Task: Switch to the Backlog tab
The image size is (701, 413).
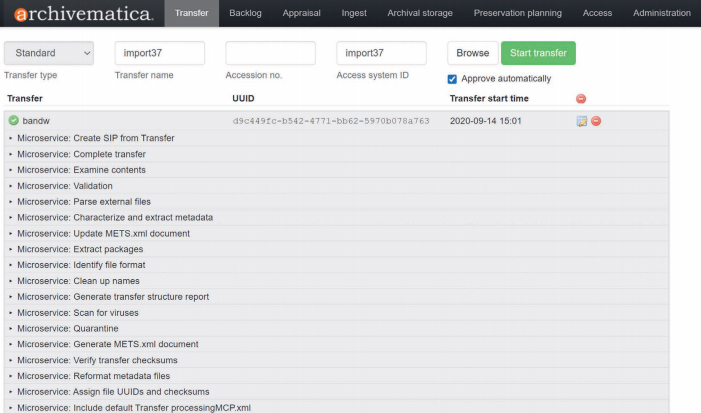Action: [245, 13]
